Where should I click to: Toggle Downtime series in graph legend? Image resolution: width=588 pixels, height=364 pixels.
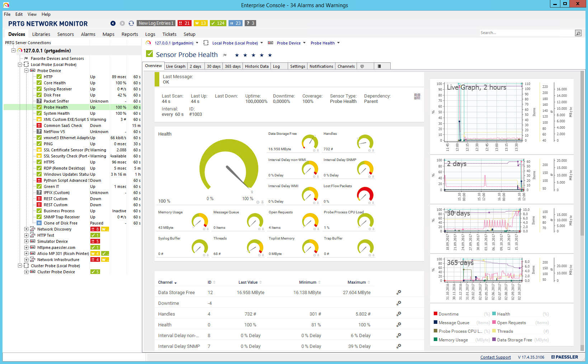(448, 314)
